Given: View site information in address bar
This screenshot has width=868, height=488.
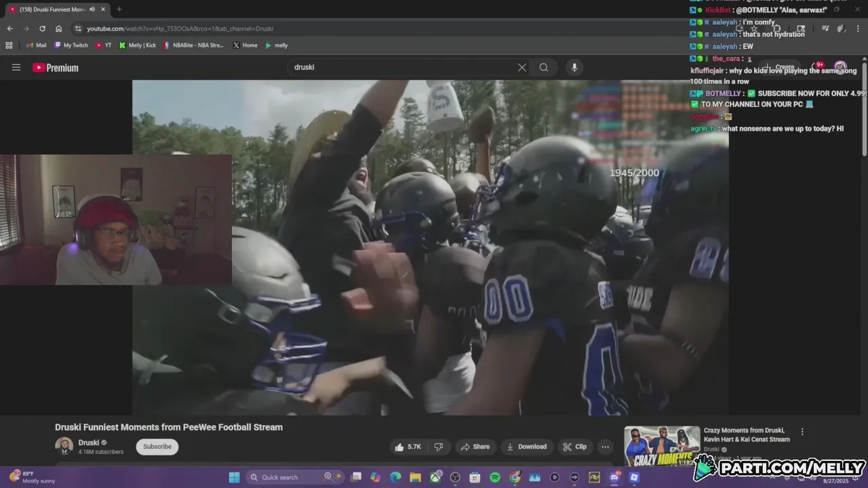Looking at the screenshot, I should [78, 28].
